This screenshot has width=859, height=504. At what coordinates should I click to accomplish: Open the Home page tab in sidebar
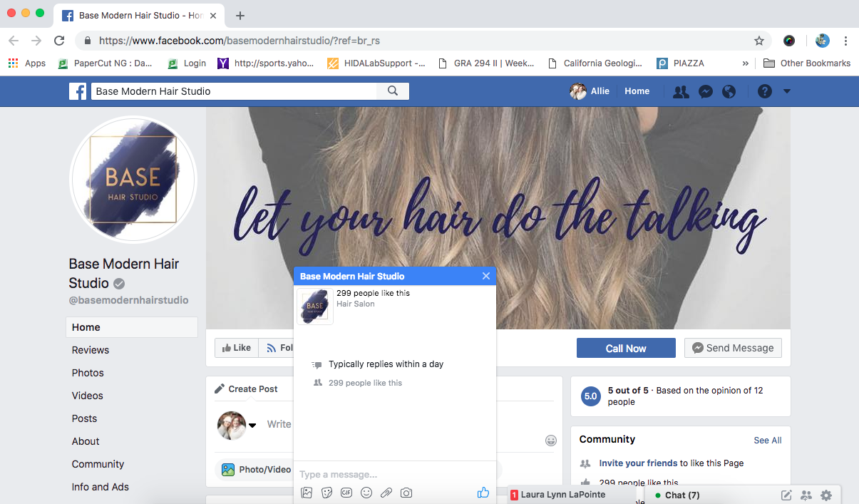(132, 327)
